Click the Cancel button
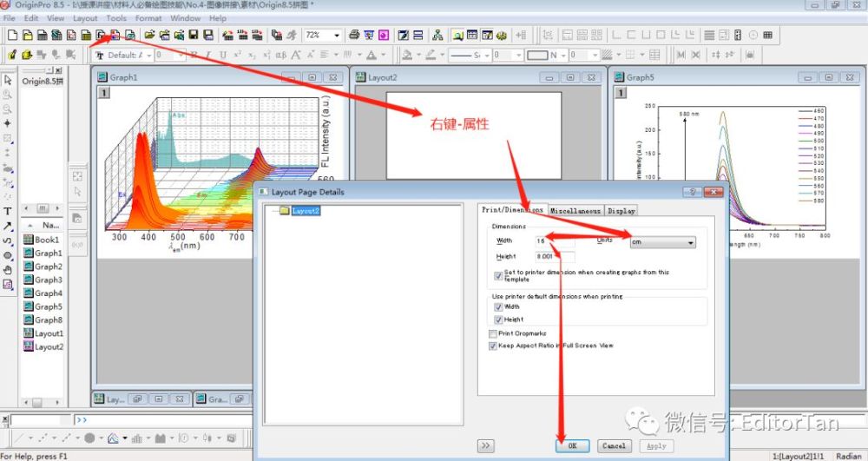The width and height of the screenshot is (868, 461). pos(614,445)
